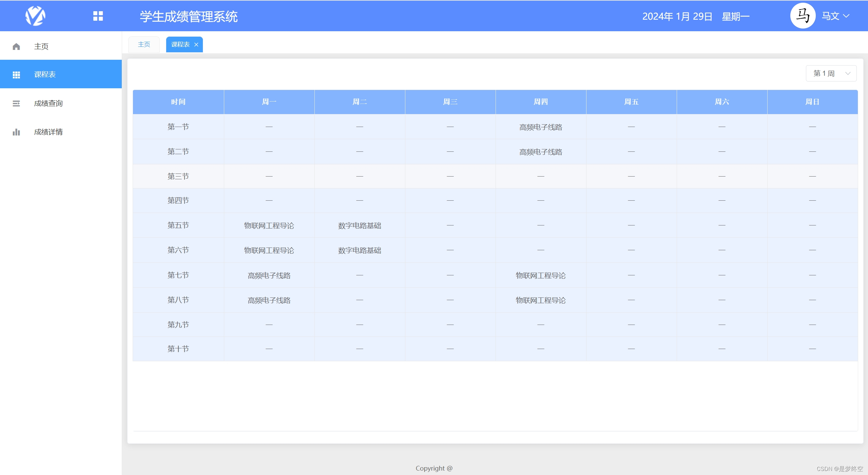This screenshot has height=475, width=868.
Task: Click the 周四 column header
Action: (541, 102)
